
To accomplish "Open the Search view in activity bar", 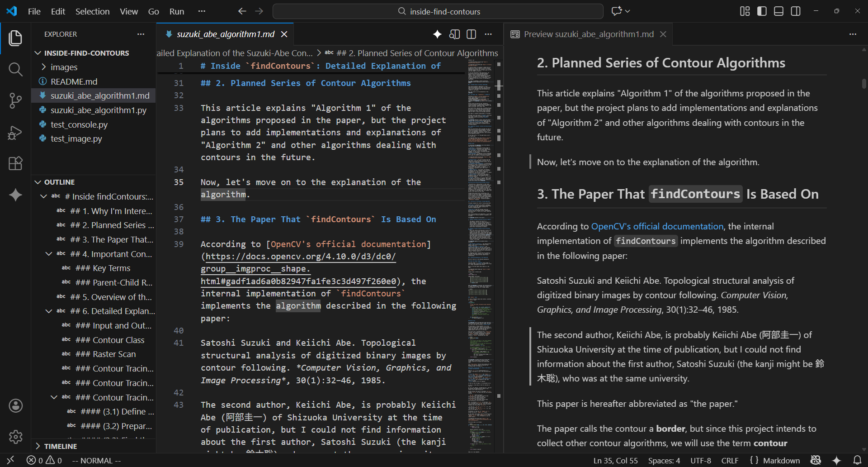I will tap(15, 69).
